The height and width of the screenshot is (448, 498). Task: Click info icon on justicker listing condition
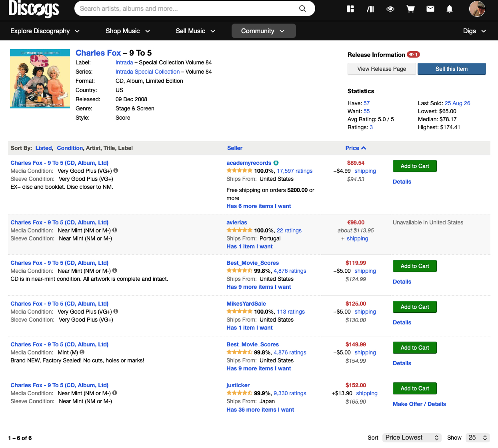click(x=115, y=393)
